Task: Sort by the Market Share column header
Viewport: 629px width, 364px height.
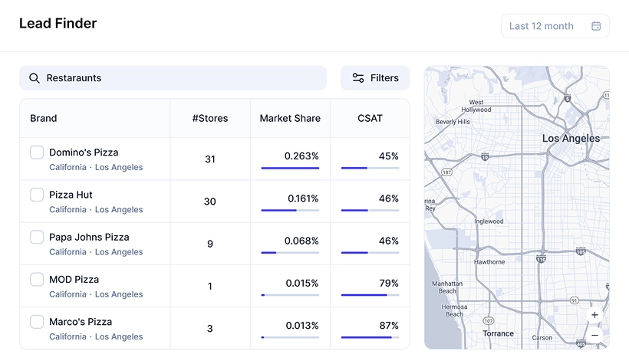Action: (x=290, y=119)
